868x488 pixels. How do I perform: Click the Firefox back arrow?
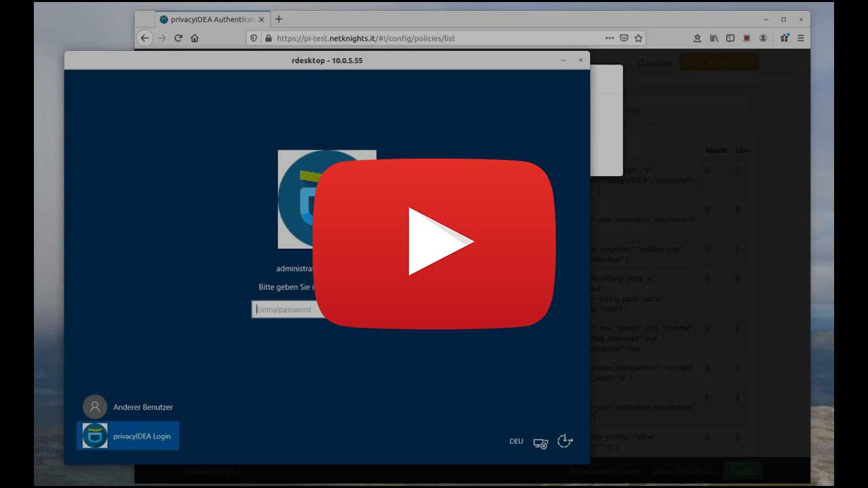pyautogui.click(x=144, y=38)
